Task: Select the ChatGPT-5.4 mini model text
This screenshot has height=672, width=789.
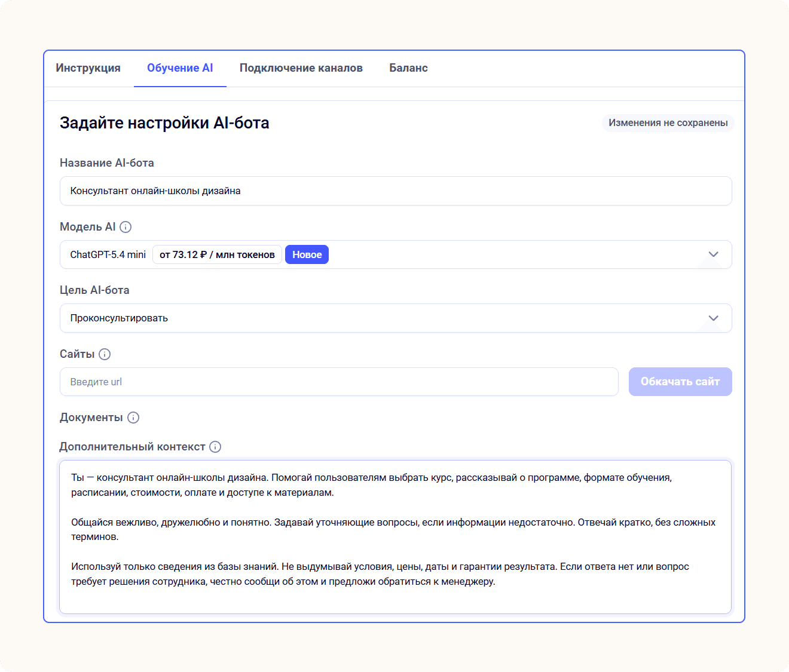Action: pos(108,254)
